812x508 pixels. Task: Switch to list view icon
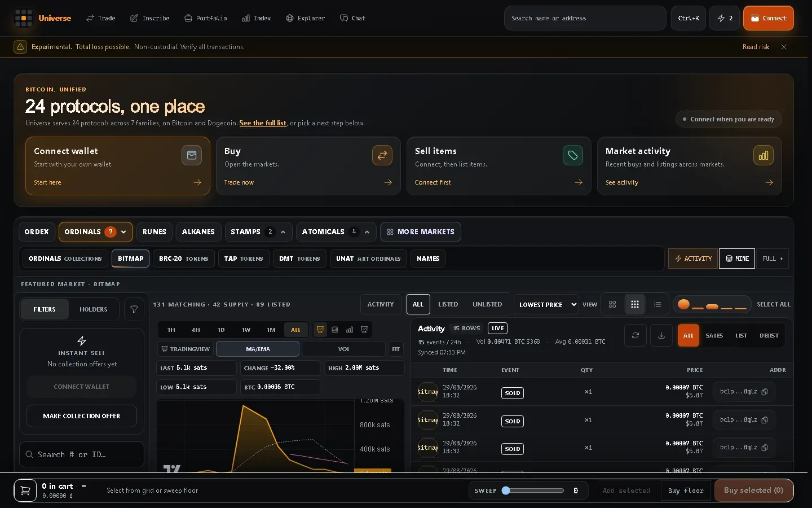tap(657, 304)
